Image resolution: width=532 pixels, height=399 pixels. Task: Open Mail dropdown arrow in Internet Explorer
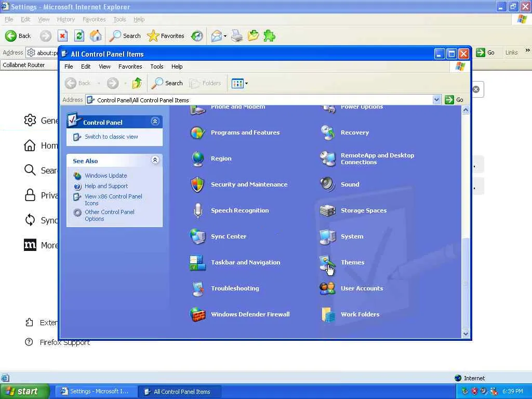[x=225, y=36]
